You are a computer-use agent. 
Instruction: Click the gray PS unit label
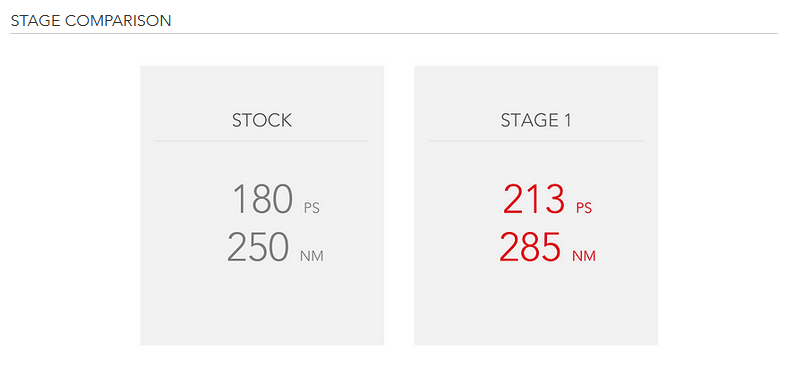coord(312,208)
